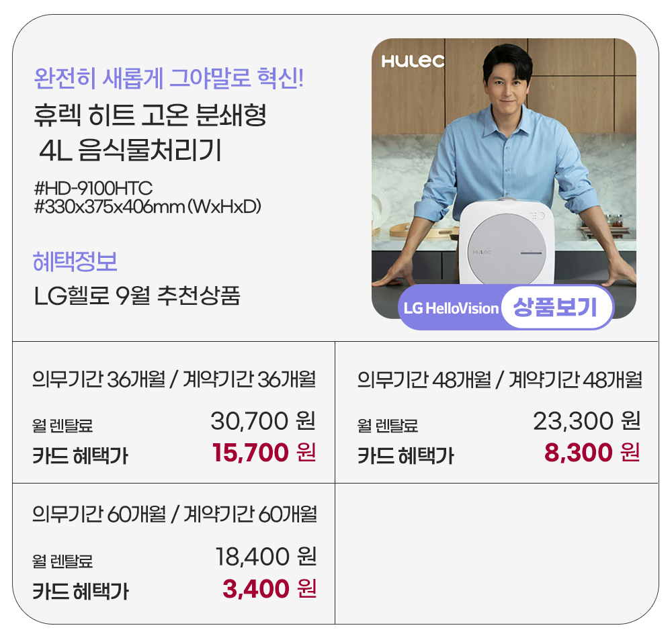Image resolution: width=672 pixels, height=642 pixels.
Task: Click the HULEC logo on the photo
Action: [413, 61]
